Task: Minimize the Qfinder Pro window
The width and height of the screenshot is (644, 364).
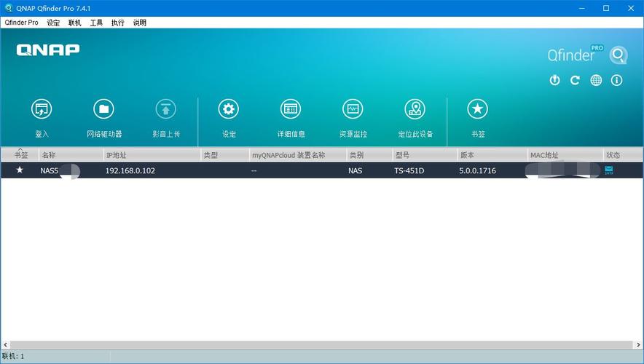Action: coord(581,8)
